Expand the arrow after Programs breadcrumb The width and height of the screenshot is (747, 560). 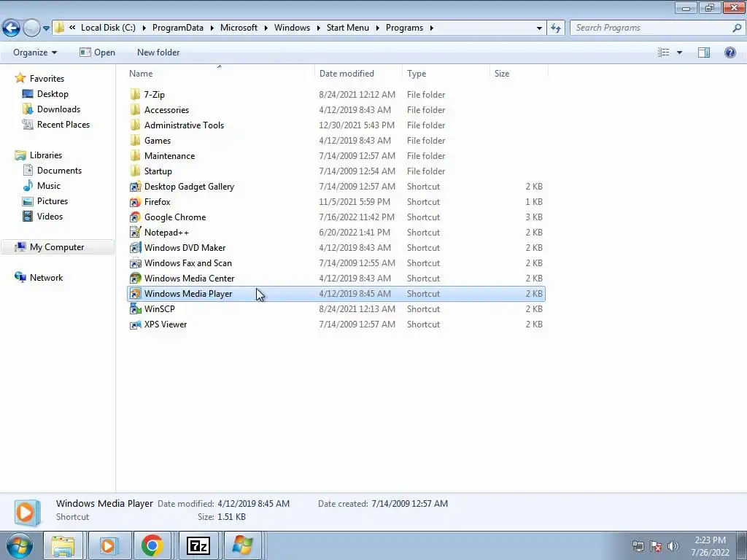432,28
